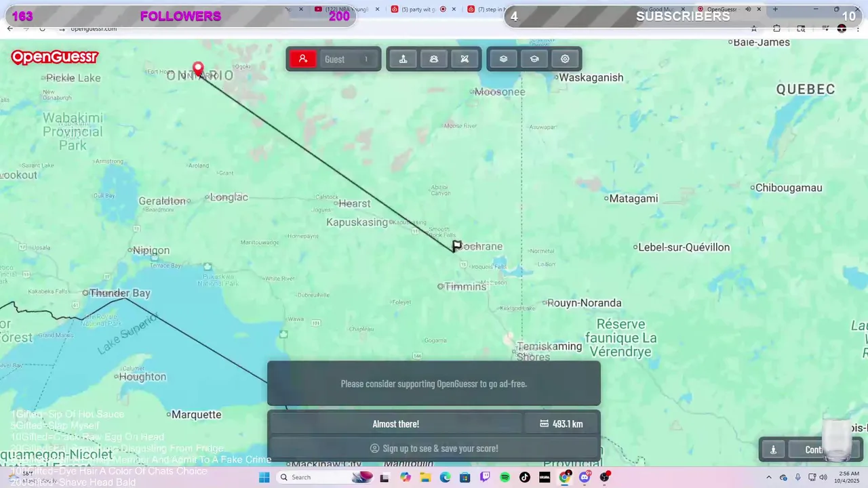Viewport: 868px width, 488px height.
Task: Open TikTok from the taskbar
Action: 524,477
